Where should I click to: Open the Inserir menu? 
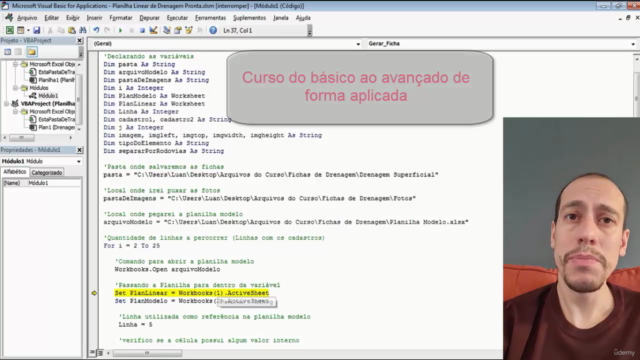tap(95, 18)
